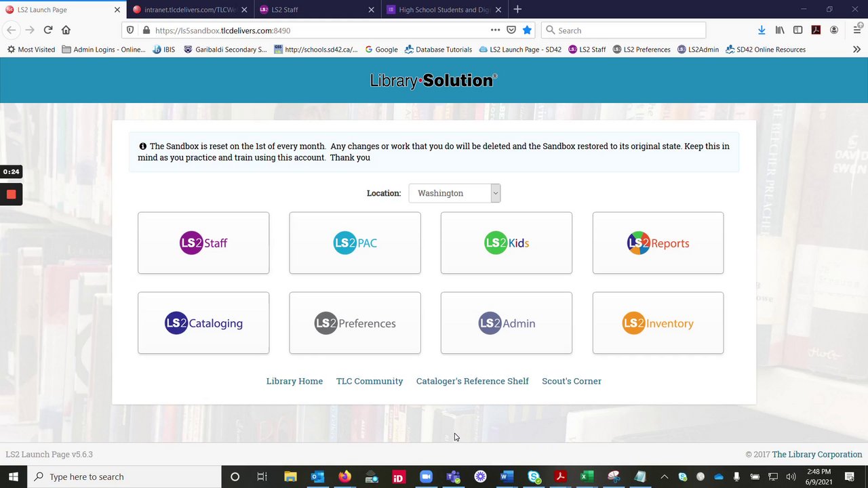This screenshot has width=868, height=488.
Task: Visit the TLC Community link
Action: [370, 381]
